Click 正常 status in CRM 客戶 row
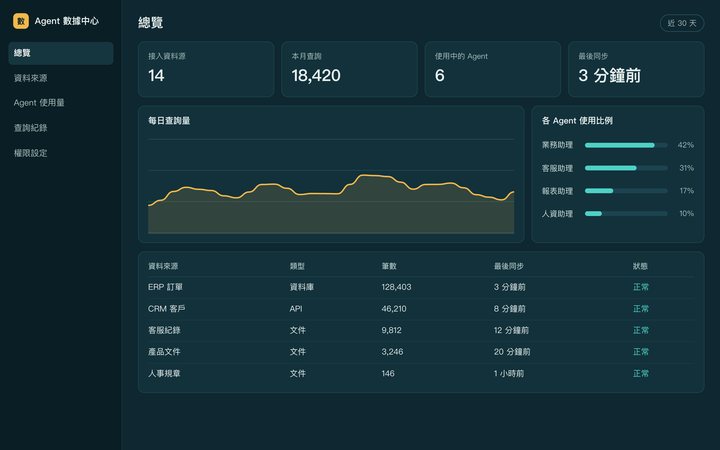The height and width of the screenshot is (450, 720). click(641, 309)
